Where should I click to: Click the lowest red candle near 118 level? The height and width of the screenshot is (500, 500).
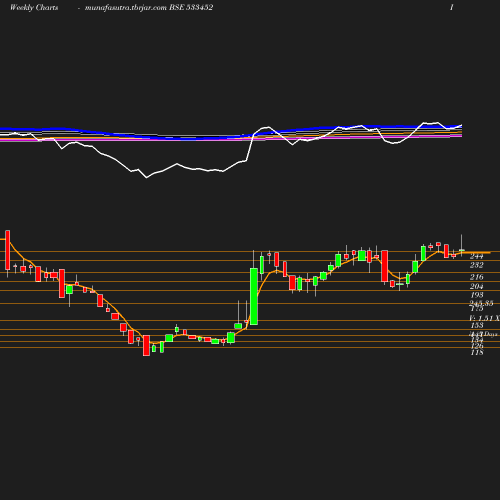146,346
